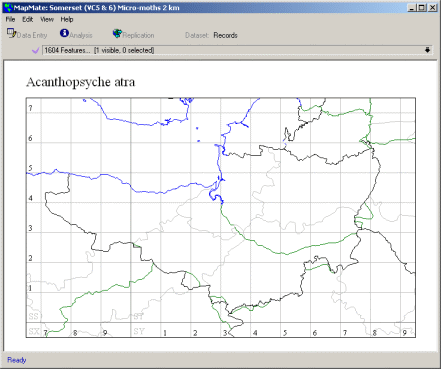Click the SX grid label on map
Image resolution: width=441 pixels, height=369 pixels.
(34, 331)
